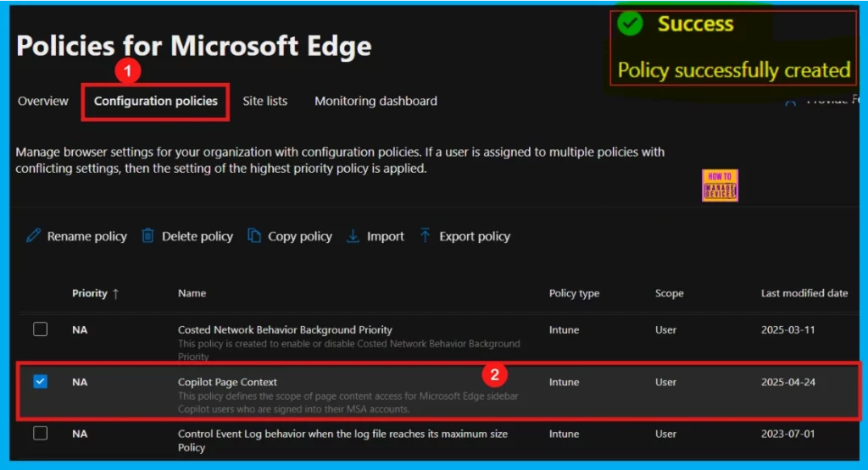Screen dimensions: 868x470
Task: Click the date 2025-04-24
Action: (788, 382)
